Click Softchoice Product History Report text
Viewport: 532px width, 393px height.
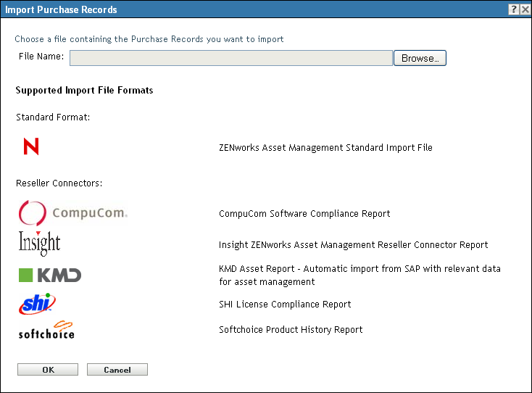click(291, 330)
